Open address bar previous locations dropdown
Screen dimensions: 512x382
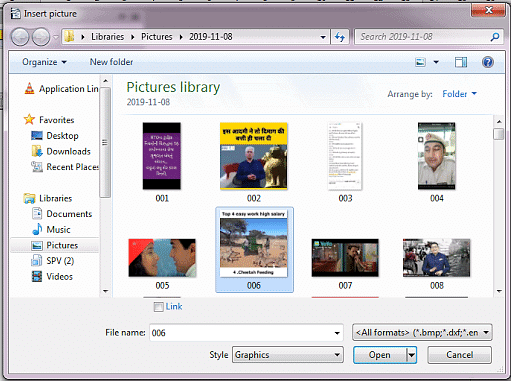coord(323,37)
